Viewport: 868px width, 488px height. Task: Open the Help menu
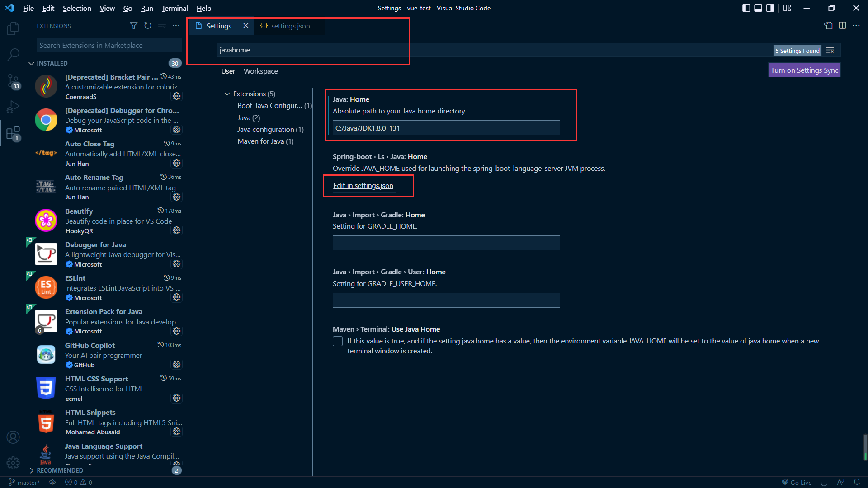pyautogui.click(x=204, y=8)
